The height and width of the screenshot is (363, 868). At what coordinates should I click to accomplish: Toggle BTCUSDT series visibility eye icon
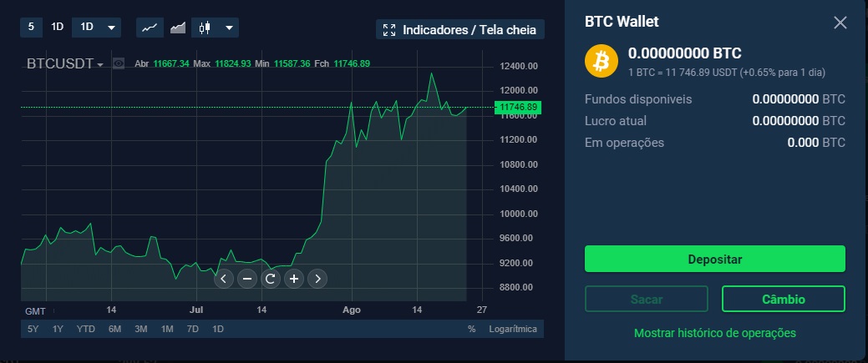click(x=119, y=63)
